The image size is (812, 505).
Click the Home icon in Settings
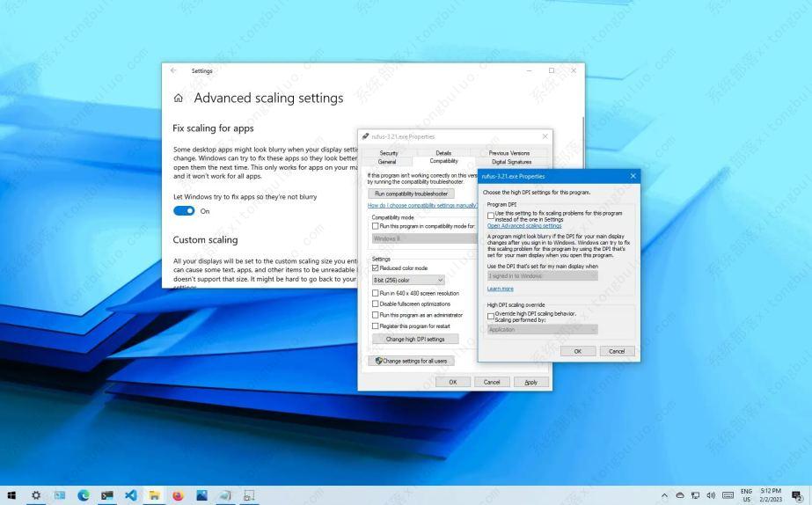click(x=178, y=98)
